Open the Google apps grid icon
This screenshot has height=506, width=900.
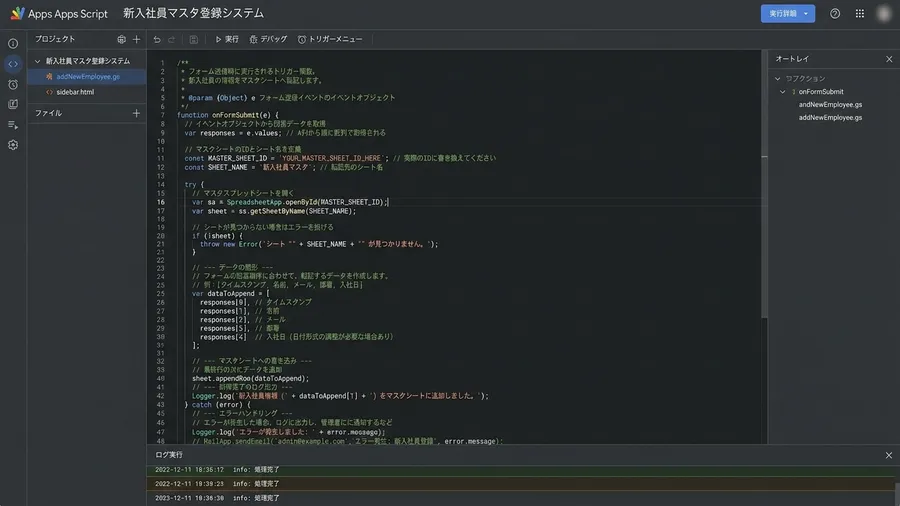[860, 14]
